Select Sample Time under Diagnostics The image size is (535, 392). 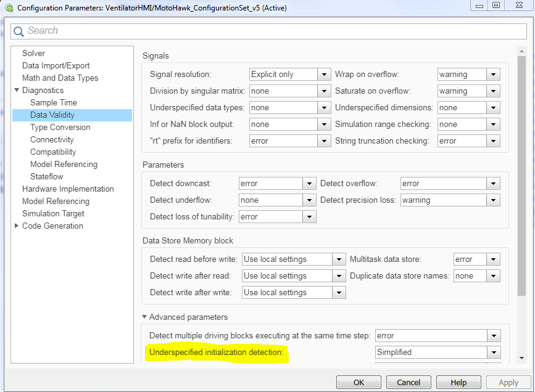click(x=54, y=102)
